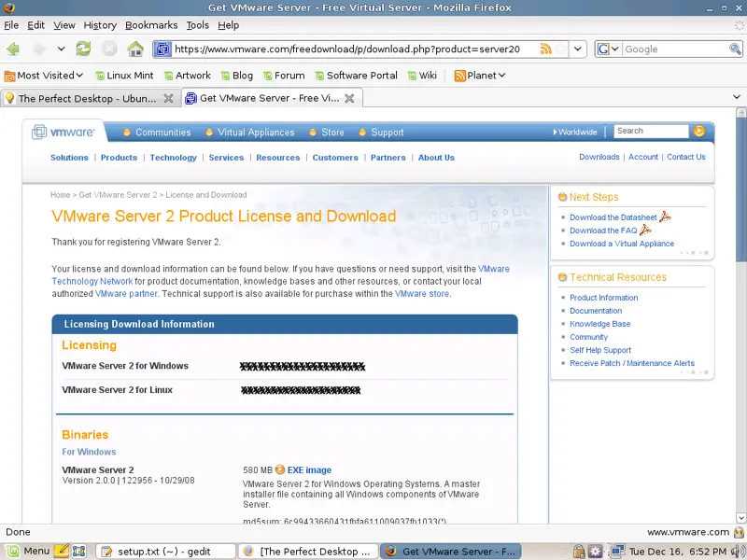Image resolution: width=747 pixels, height=560 pixels.
Task: Go to Products in the navigation bar
Action: (119, 158)
